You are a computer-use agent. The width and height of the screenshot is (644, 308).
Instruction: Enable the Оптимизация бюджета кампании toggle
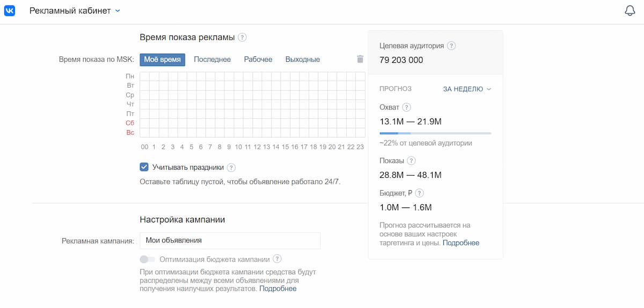147,259
